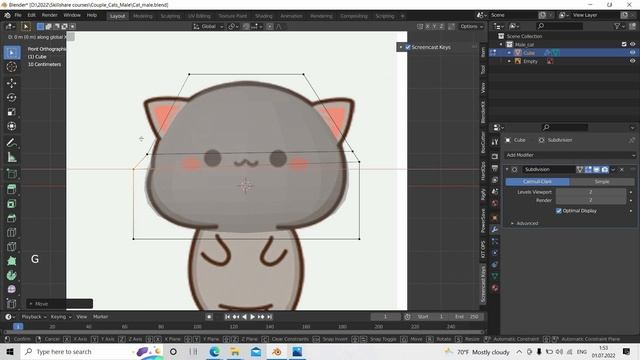Toggle Optimal Display checkbox

(x=559, y=211)
